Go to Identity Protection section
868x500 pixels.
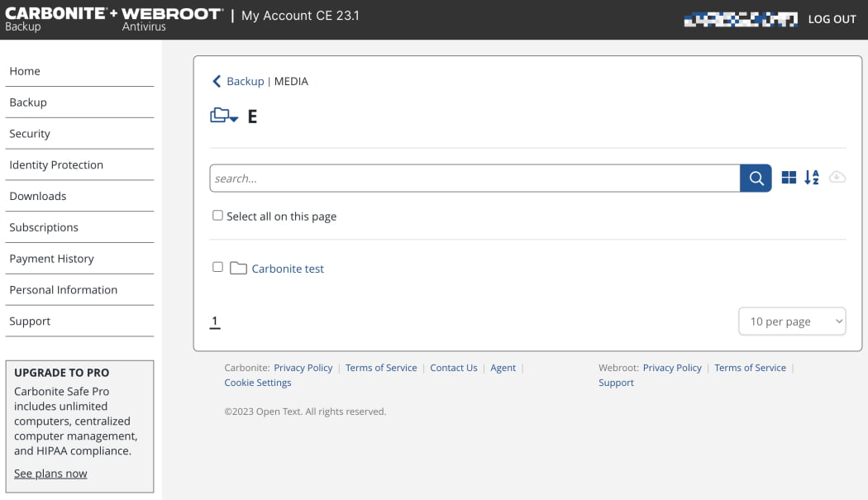click(56, 165)
